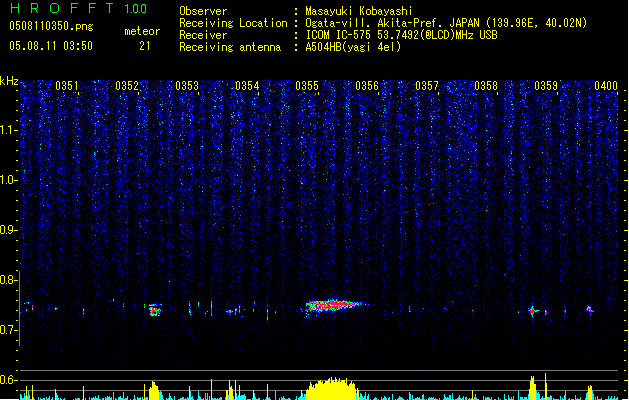Click the ICOM IC-575 receiver text
The width and height of the screenshot is (629, 400).
(402, 35)
